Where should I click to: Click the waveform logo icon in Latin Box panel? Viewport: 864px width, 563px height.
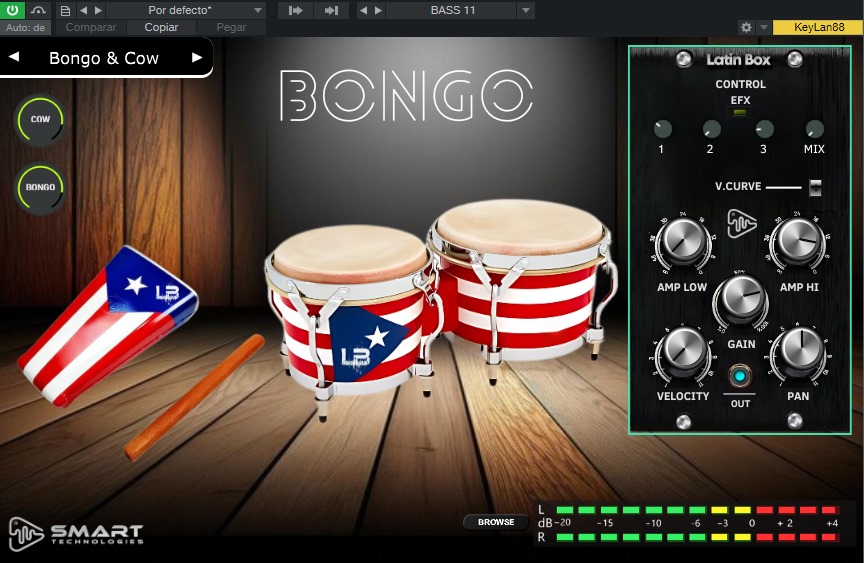pos(741,223)
